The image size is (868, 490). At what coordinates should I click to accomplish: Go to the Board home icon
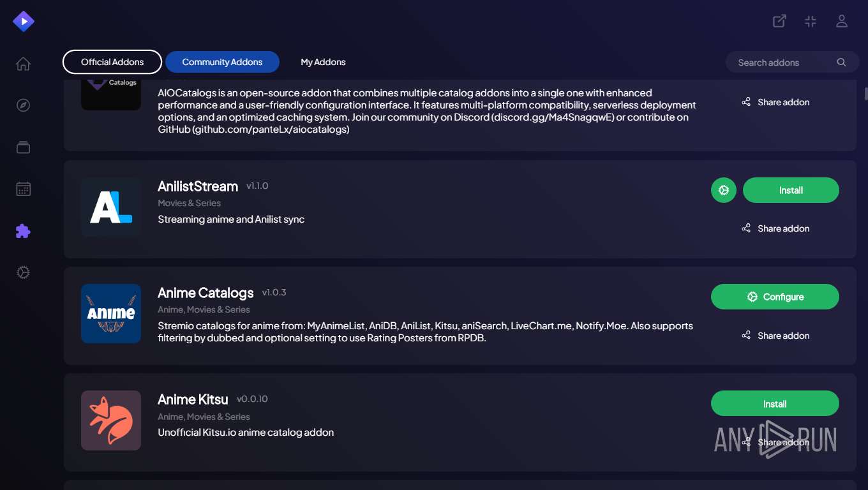click(23, 64)
